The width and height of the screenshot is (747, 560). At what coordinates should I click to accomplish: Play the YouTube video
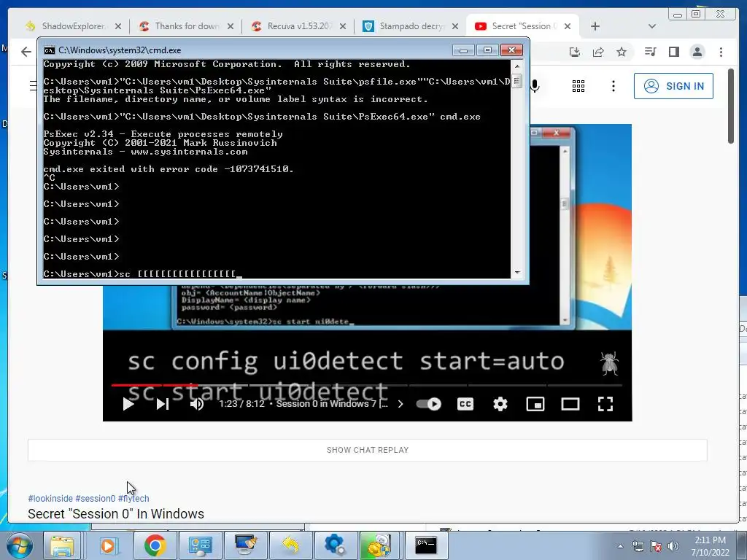tap(128, 404)
